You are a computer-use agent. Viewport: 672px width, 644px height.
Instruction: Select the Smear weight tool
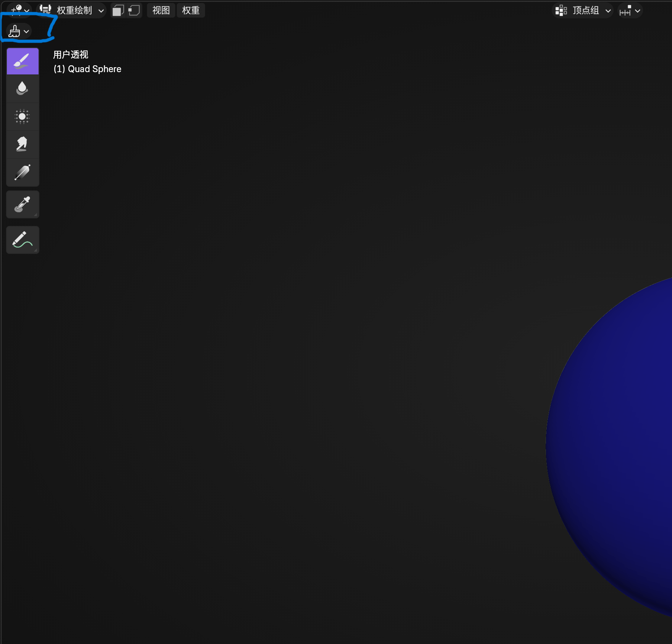pos(23,144)
